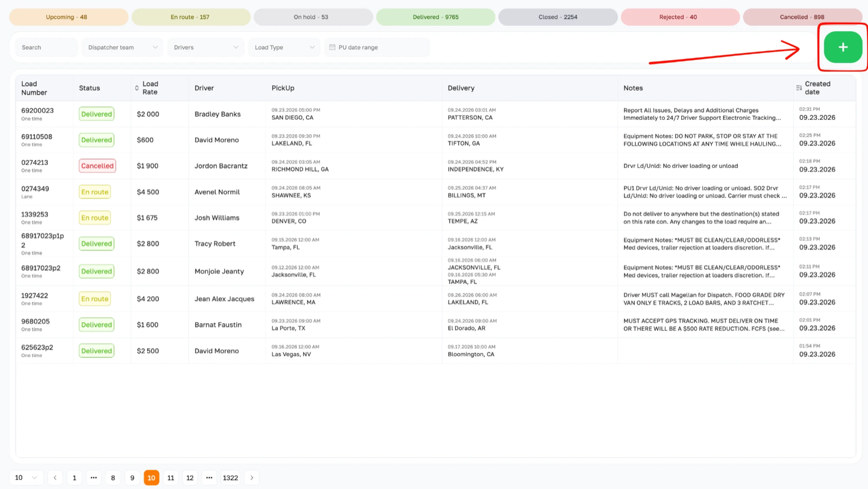This screenshot has height=489, width=868.
Task: Jump to last page 1322
Action: click(230, 478)
